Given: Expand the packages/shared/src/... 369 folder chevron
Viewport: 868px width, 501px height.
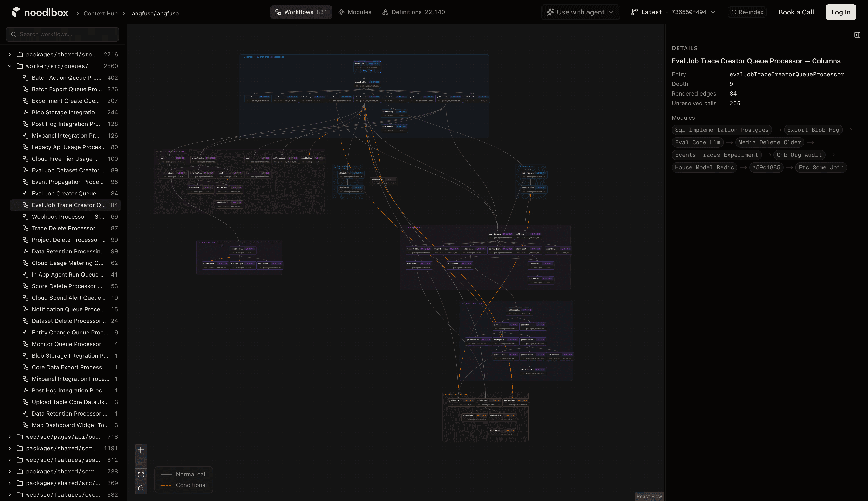Looking at the screenshot, I should [10, 483].
